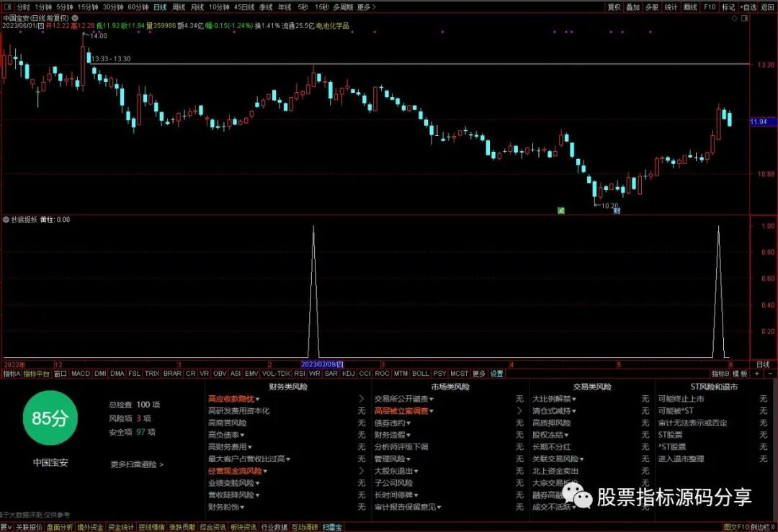778x532 pixels.
Task: Switch to the 周线 weekly period
Action: [x=178, y=7]
